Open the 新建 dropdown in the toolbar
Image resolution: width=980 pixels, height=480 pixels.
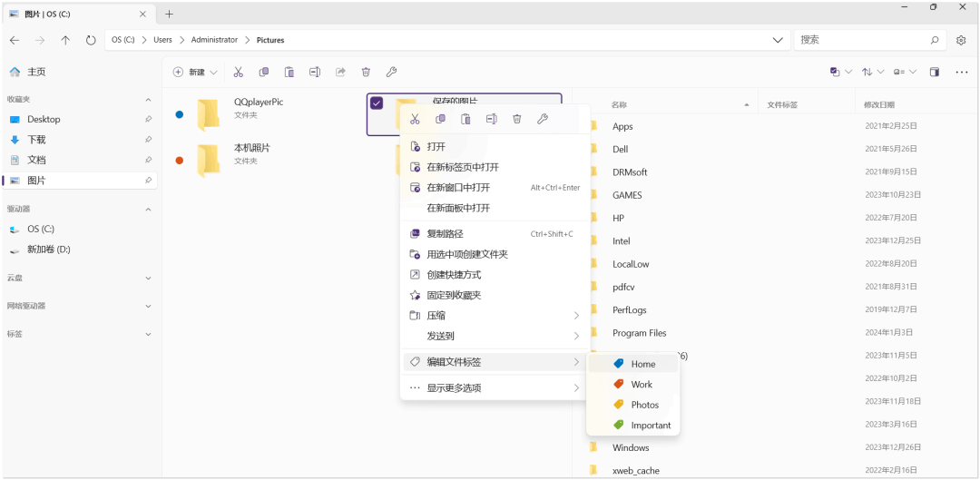196,72
